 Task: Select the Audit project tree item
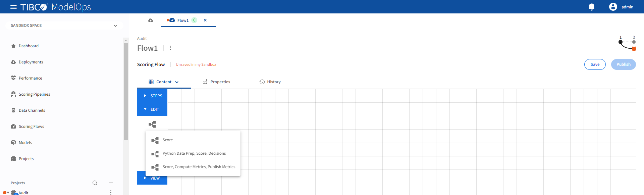(23, 193)
